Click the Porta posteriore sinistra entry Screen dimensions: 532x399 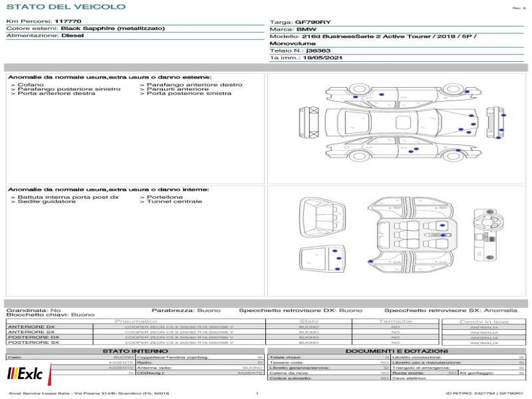click(186, 93)
